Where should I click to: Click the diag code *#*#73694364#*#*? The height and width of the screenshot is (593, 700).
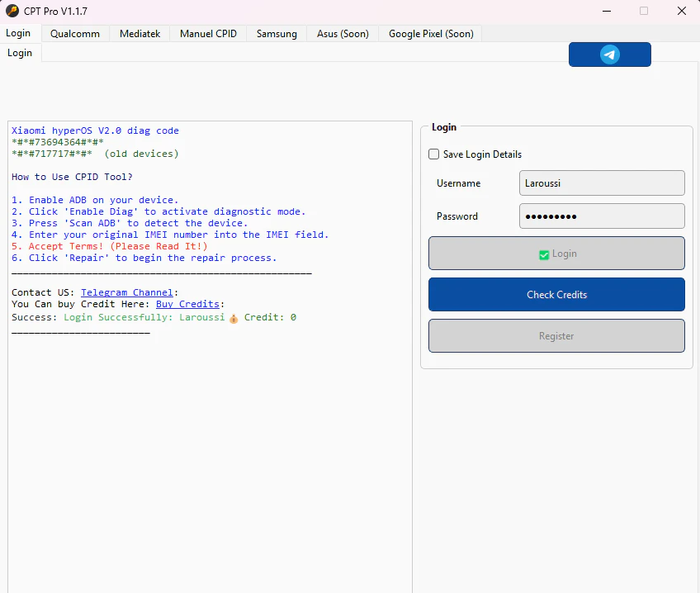pyautogui.click(x=58, y=142)
